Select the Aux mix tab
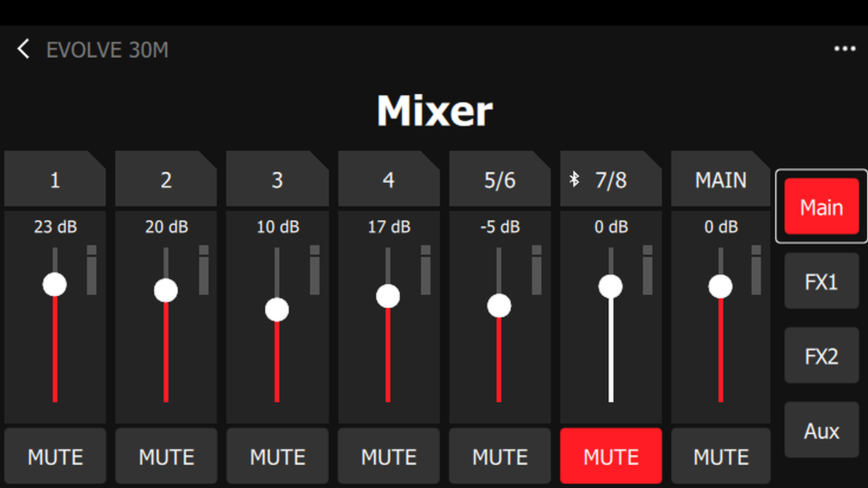Viewport: 868px width, 488px height. tap(822, 430)
